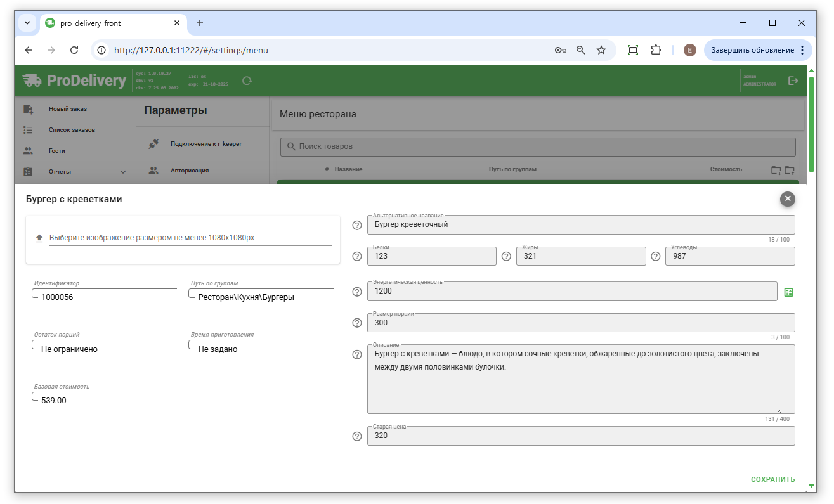Click help icon next to Углеводы field
834x504 pixels.
[656, 257]
